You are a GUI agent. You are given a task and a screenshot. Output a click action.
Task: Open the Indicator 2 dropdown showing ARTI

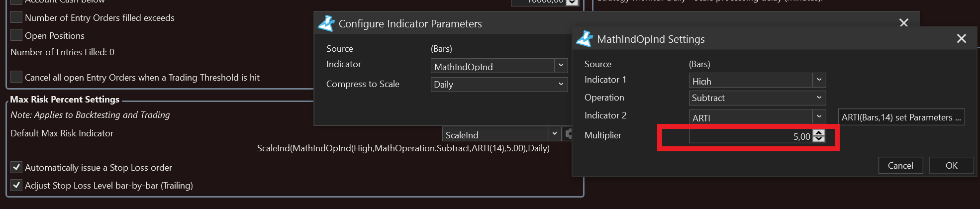click(x=757, y=117)
